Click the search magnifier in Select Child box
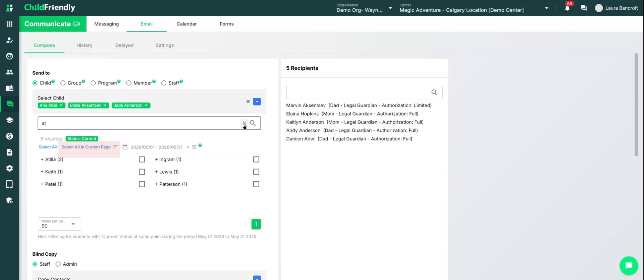The width and height of the screenshot is (644, 280). point(253,123)
